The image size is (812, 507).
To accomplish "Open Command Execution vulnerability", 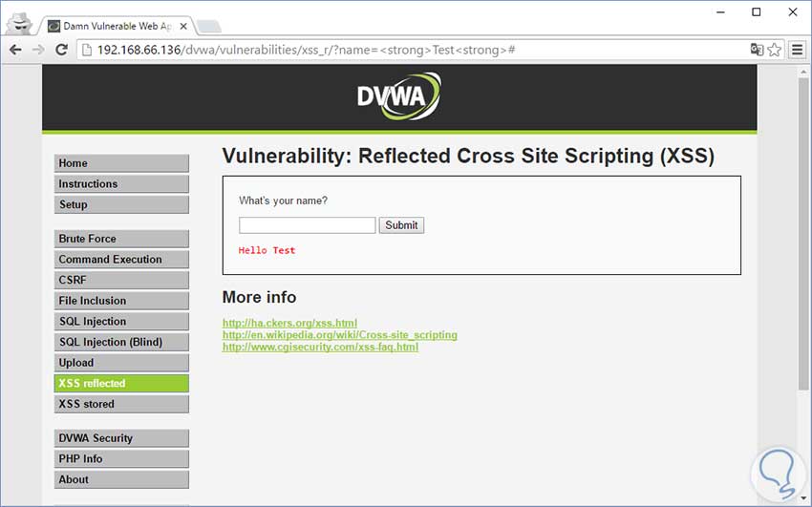I will (x=121, y=259).
